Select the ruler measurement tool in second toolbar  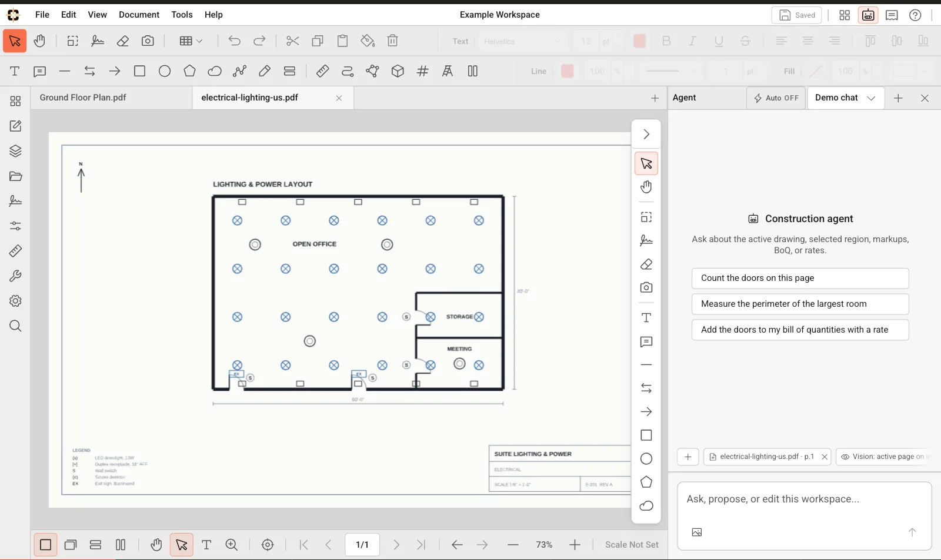[x=322, y=71]
